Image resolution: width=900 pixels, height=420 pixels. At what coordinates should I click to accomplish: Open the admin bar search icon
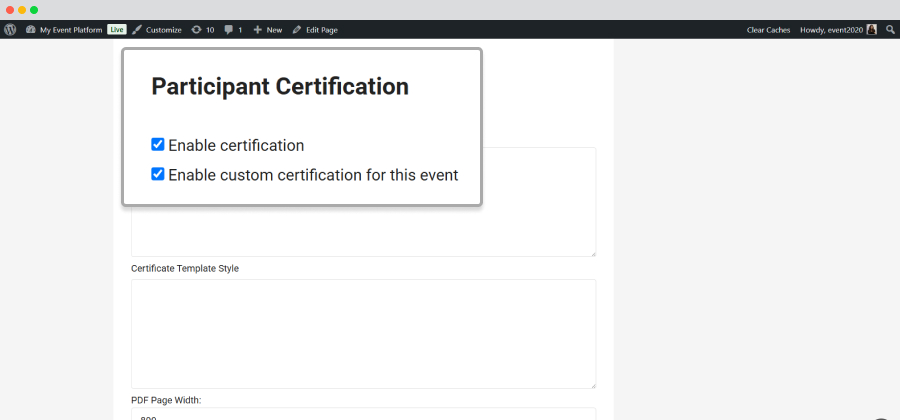click(890, 30)
